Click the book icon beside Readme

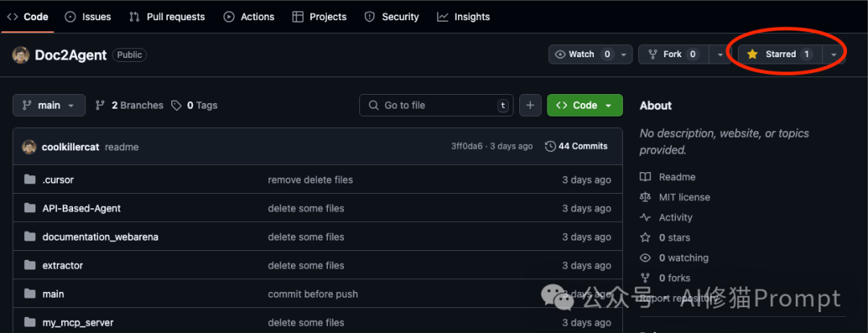[x=645, y=177]
